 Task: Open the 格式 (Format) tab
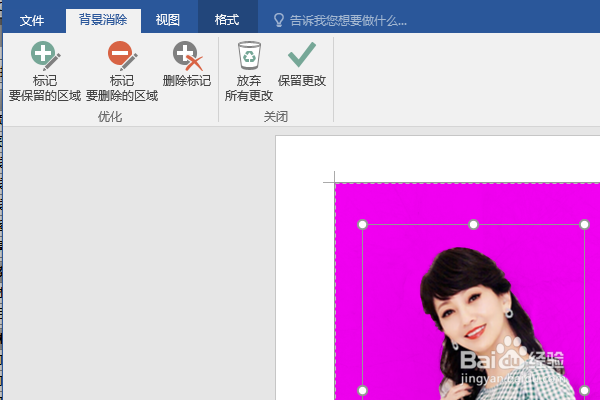coord(227,20)
